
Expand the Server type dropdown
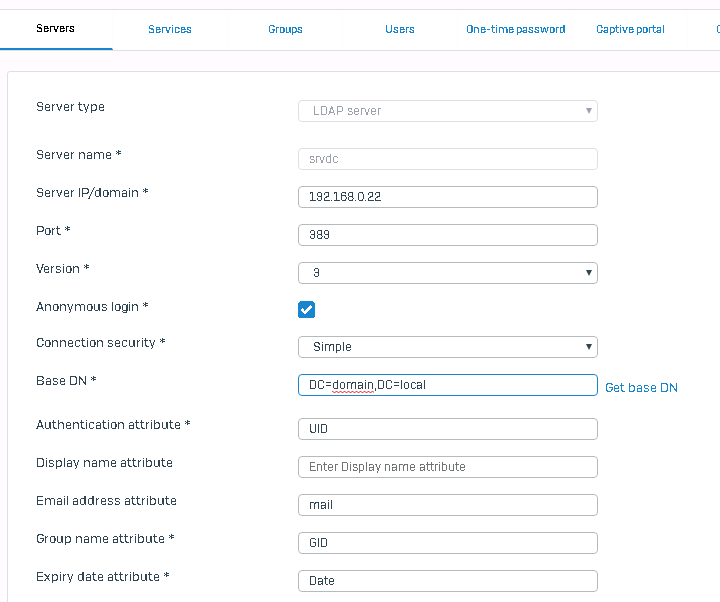point(447,111)
